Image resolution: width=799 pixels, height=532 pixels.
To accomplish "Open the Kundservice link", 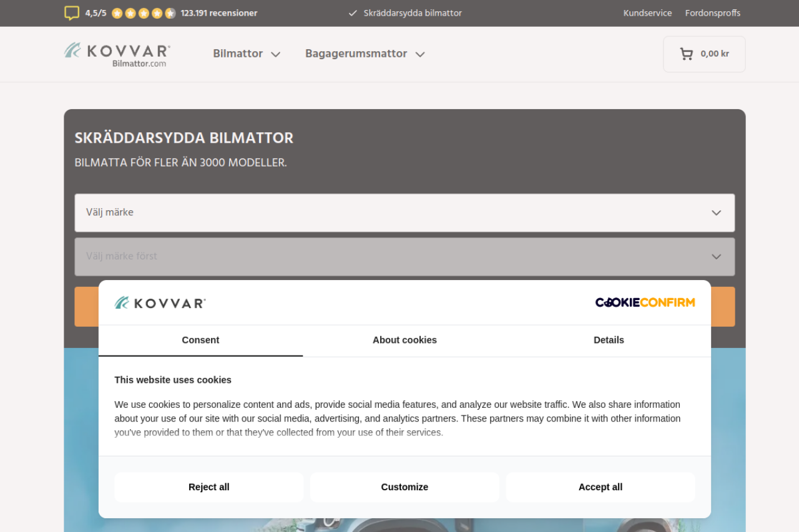I will (647, 13).
